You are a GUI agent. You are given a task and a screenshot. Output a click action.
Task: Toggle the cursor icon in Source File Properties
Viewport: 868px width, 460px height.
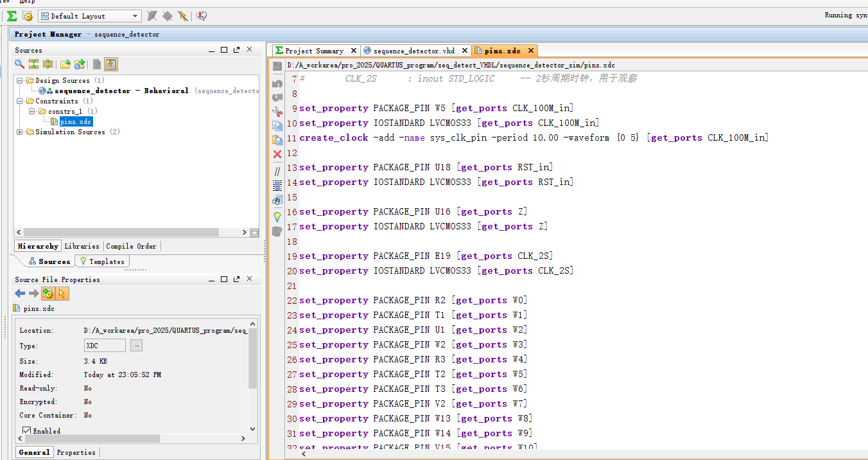pyautogui.click(x=62, y=294)
